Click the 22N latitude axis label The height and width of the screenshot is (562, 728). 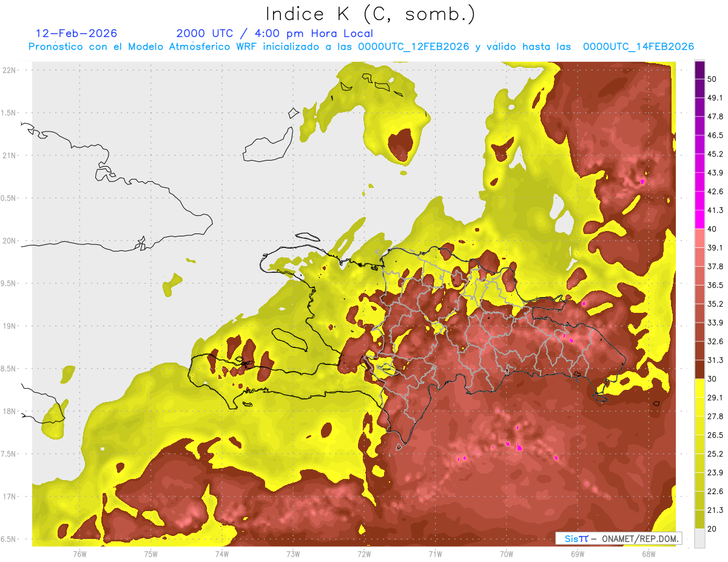click(x=10, y=70)
